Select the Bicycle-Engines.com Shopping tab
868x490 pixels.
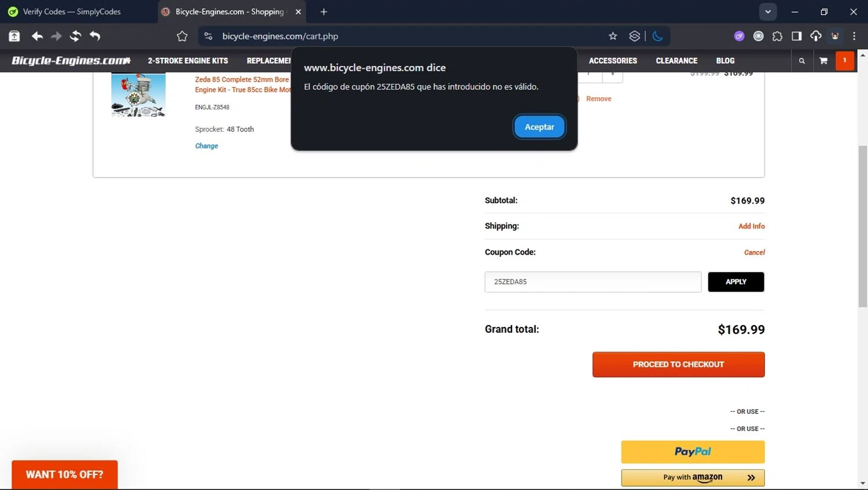point(230,12)
